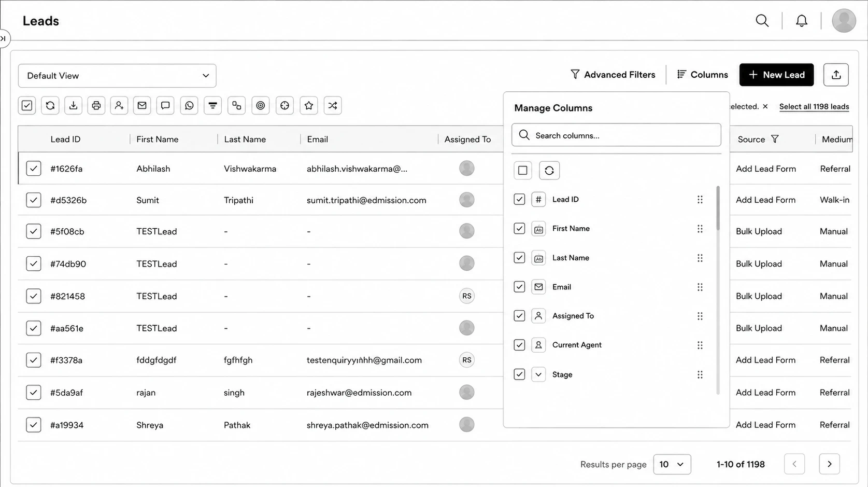
Task: Uncheck the Lead ID column checkbox
Action: point(519,199)
